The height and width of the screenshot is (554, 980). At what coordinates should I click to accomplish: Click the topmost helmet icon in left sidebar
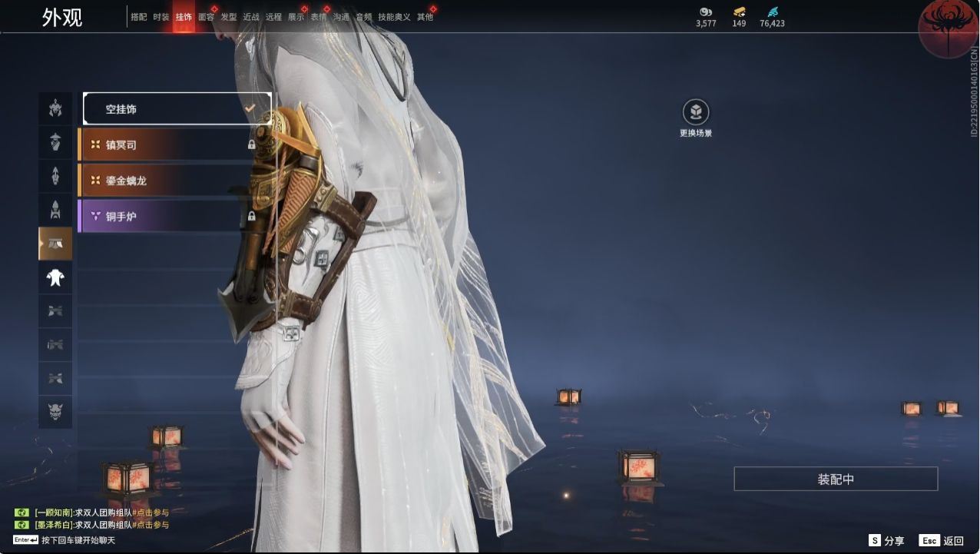55,108
